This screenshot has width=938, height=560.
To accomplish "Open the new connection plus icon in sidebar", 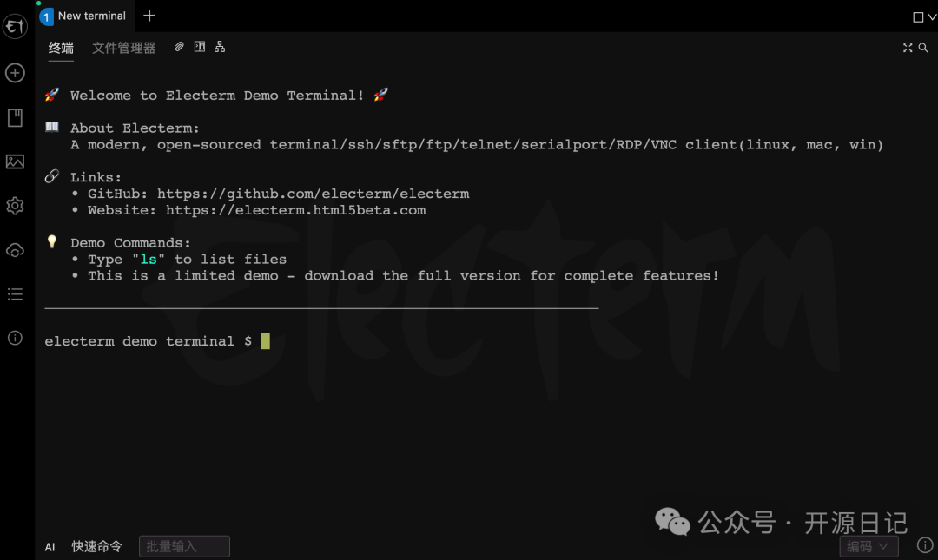I will pyautogui.click(x=15, y=73).
